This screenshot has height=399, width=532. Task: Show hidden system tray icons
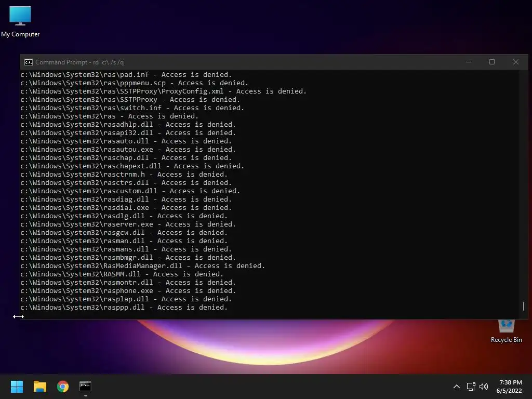click(457, 387)
